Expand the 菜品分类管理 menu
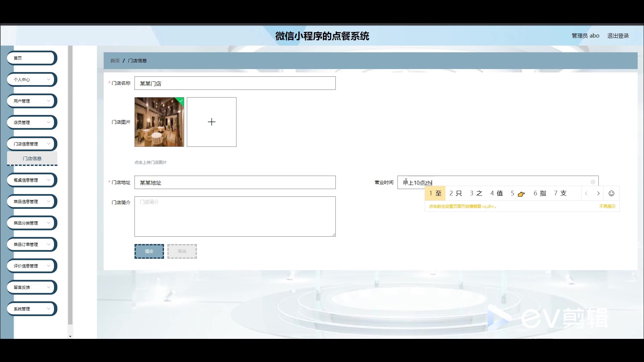The image size is (644, 362). (32, 223)
